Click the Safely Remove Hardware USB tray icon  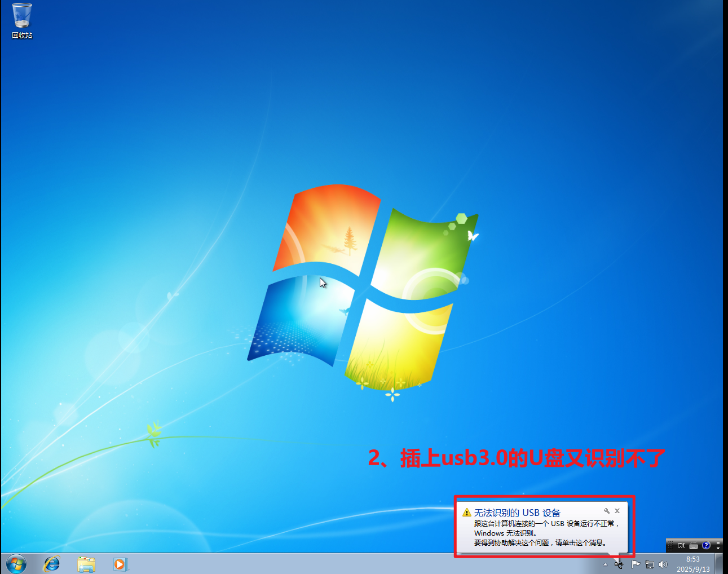[619, 564]
